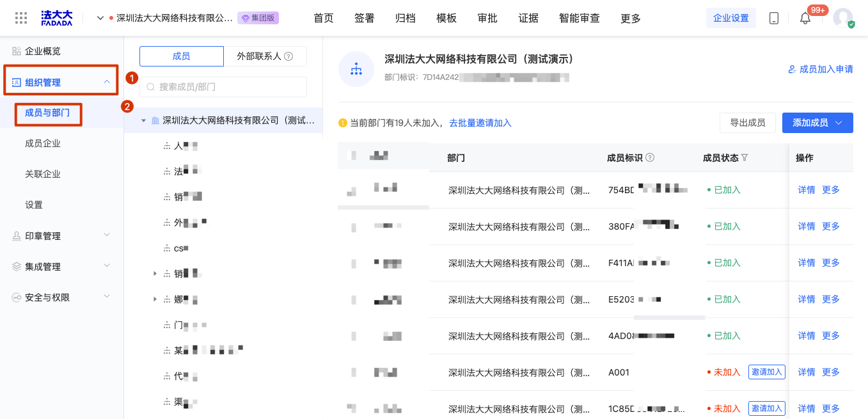Open 更多 for member A001
The image size is (868, 419).
click(831, 372)
